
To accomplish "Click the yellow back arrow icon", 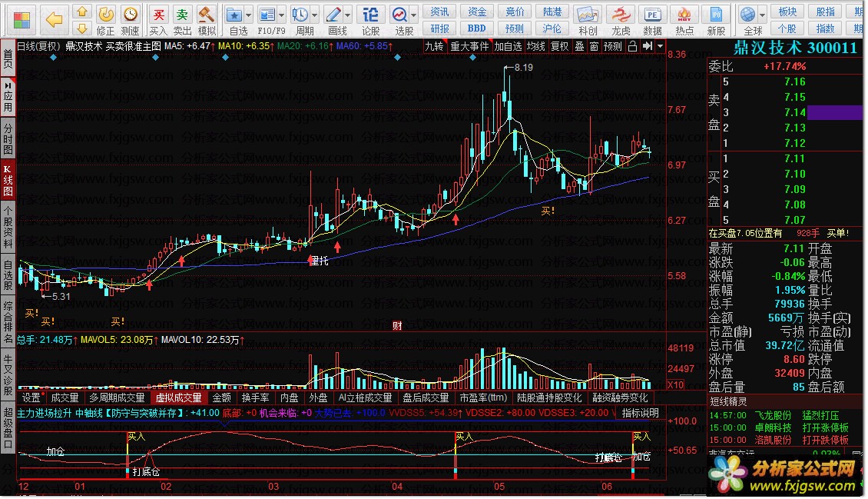I will point(55,20).
